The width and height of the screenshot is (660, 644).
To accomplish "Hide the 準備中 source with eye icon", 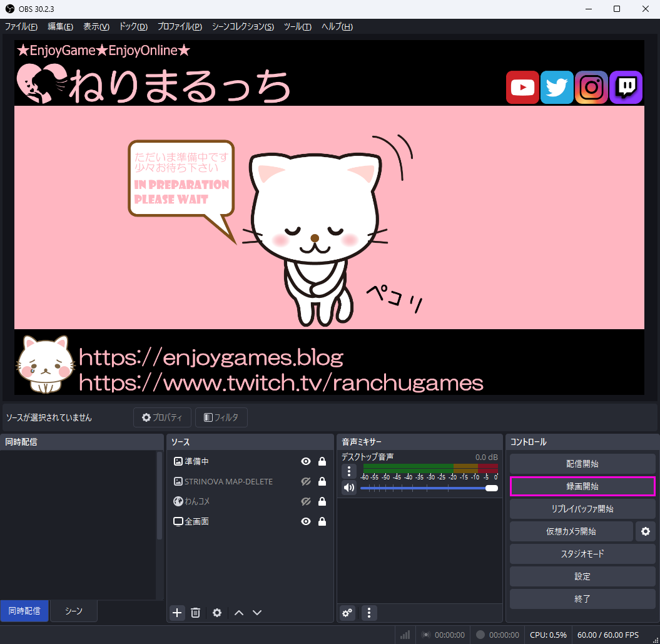I will tap(306, 461).
